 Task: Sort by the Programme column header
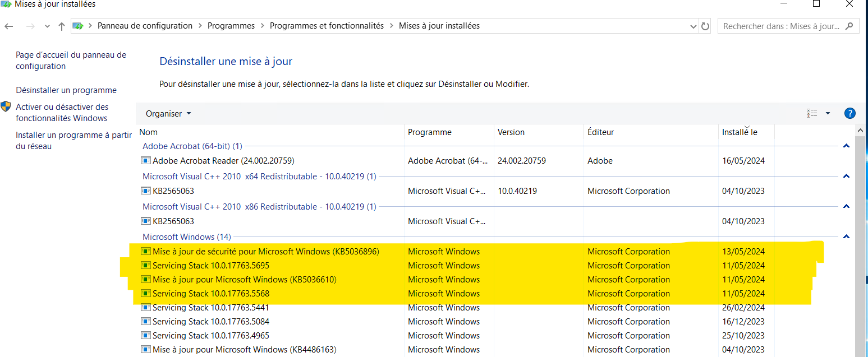coord(449,132)
